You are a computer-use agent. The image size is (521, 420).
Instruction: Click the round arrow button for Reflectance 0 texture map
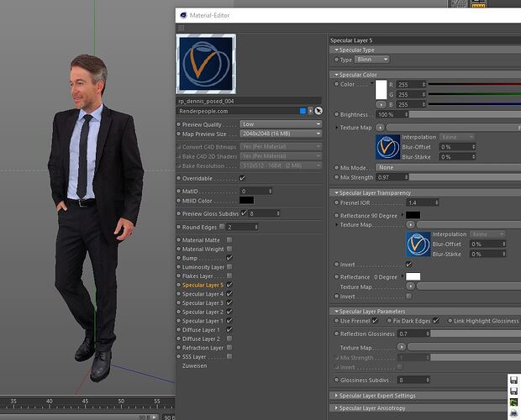411,286
